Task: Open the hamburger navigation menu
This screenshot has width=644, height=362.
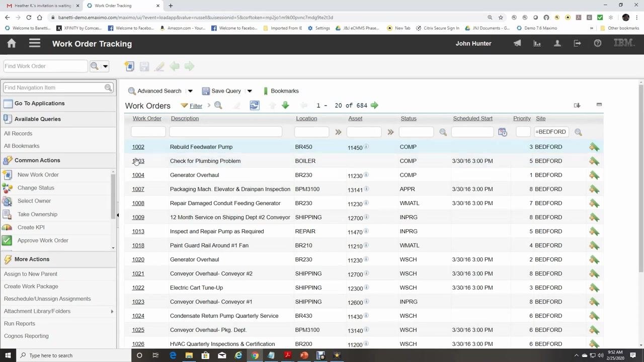Action: click(x=34, y=44)
